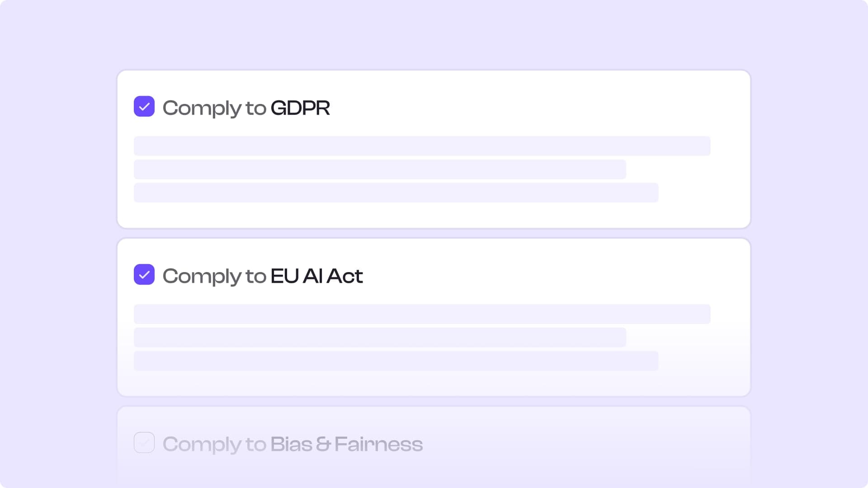Select the shortest placeholder line under EU AI Act
The image size is (868, 488).
[x=380, y=338]
